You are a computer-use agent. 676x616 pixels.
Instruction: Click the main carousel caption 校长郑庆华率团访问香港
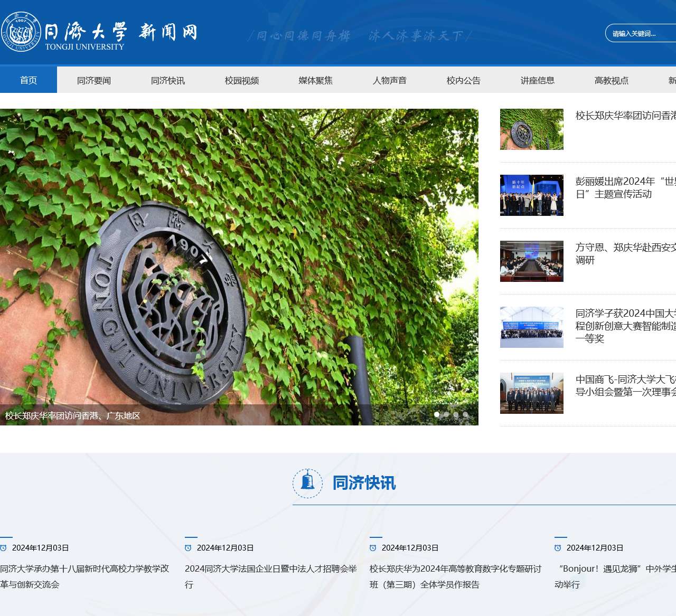click(73, 416)
